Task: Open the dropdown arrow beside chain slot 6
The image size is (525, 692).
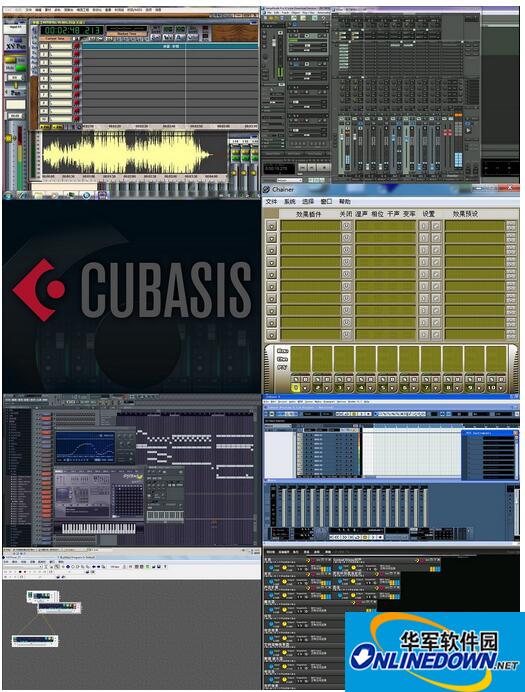Action: coord(414,387)
